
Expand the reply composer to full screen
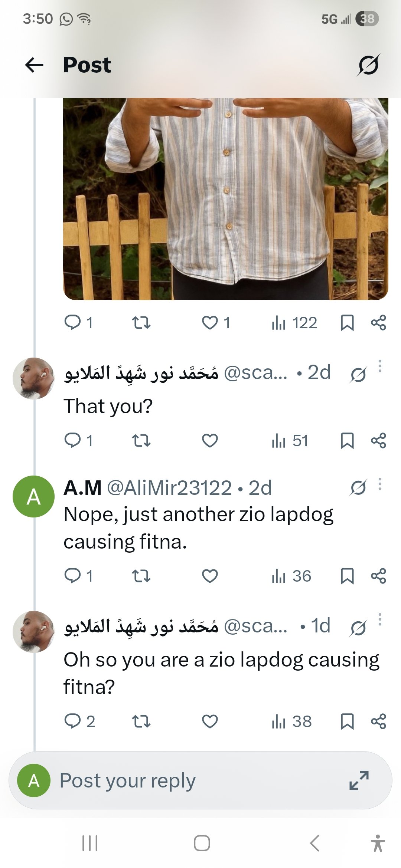tap(359, 780)
